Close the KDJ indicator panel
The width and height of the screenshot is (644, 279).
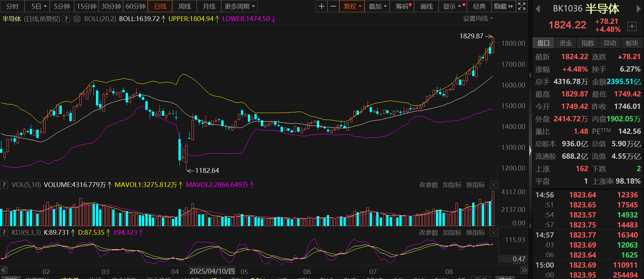(494, 233)
